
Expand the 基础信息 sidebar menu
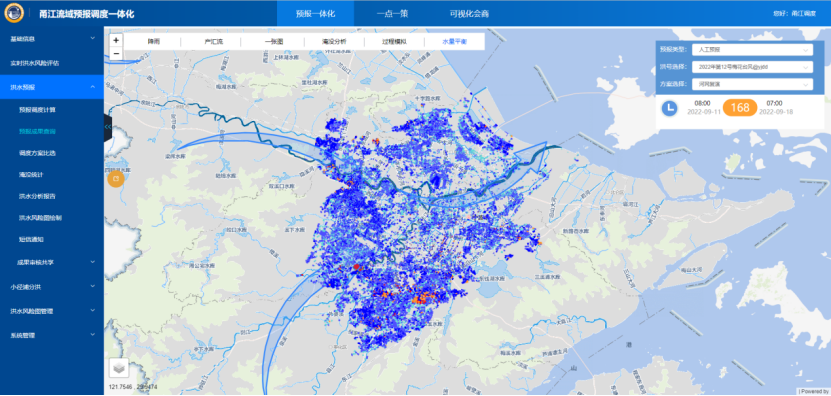coord(52,39)
